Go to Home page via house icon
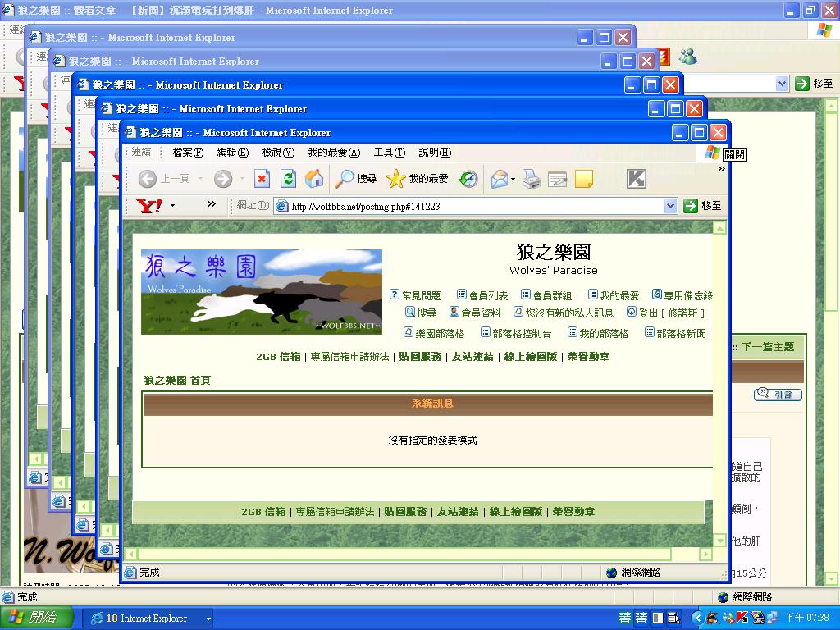This screenshot has width=840, height=630. 313,179
